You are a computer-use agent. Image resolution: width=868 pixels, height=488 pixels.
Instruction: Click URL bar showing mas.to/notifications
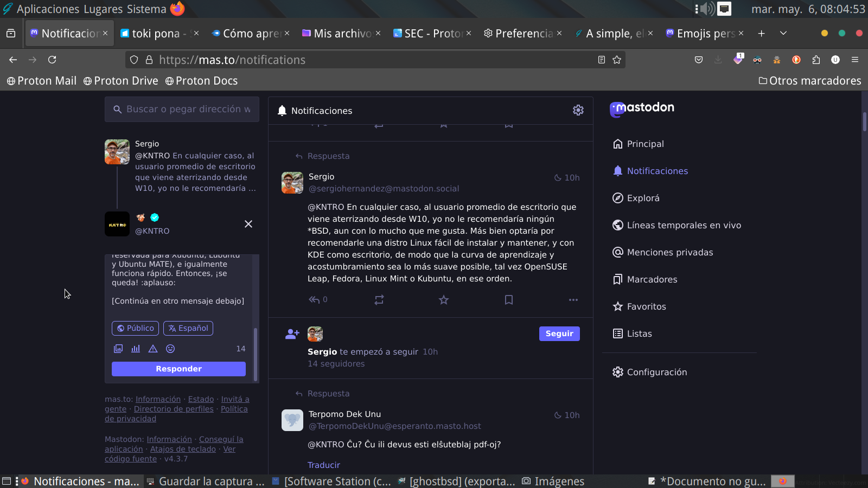coord(375,60)
